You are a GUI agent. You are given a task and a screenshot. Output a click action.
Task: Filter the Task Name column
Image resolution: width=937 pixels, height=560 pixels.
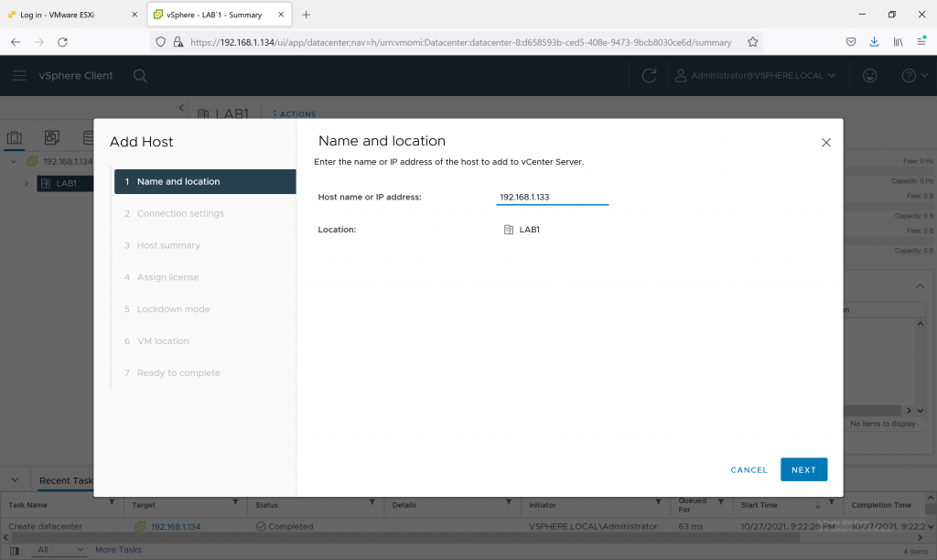coord(112,502)
